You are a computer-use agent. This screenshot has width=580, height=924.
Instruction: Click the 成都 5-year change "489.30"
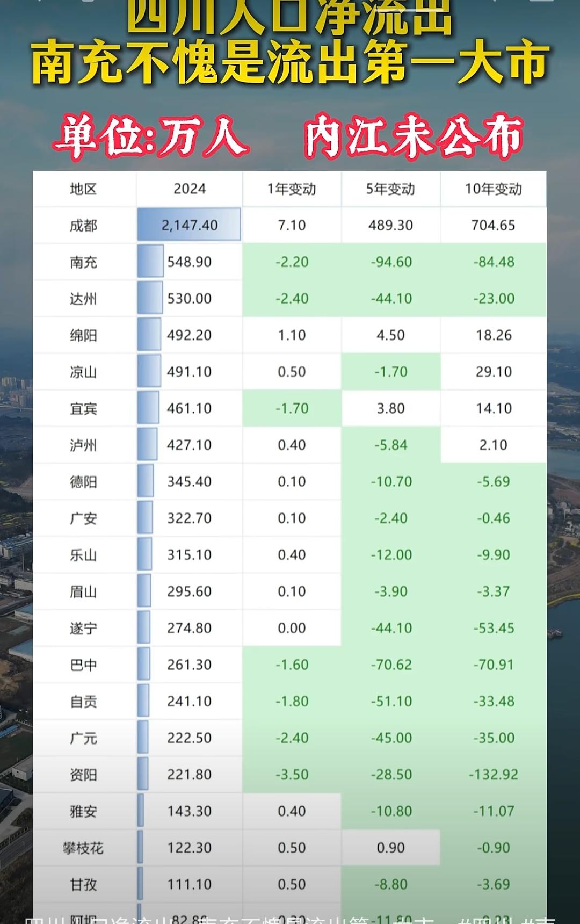point(390,225)
